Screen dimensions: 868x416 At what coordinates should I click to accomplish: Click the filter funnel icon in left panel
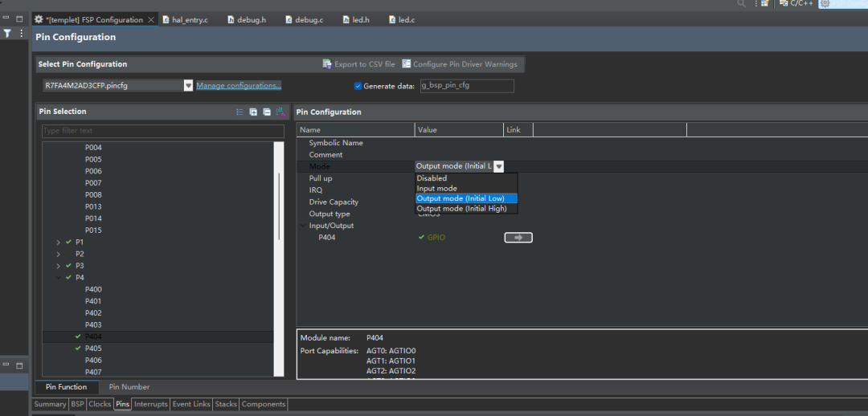[7, 34]
